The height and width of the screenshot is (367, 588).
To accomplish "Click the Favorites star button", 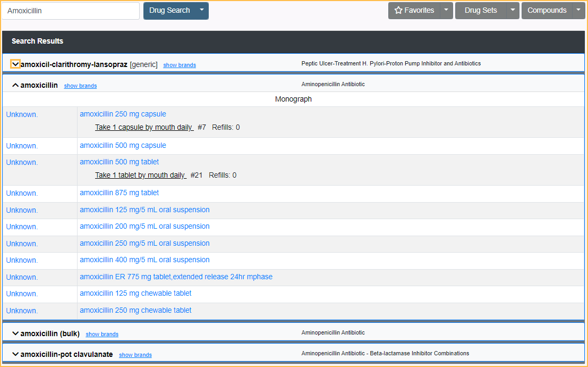I will pos(414,11).
